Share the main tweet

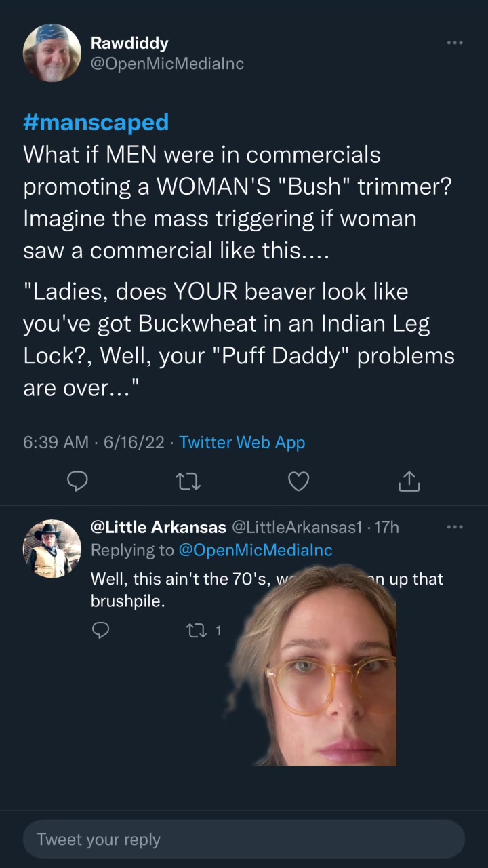409,481
